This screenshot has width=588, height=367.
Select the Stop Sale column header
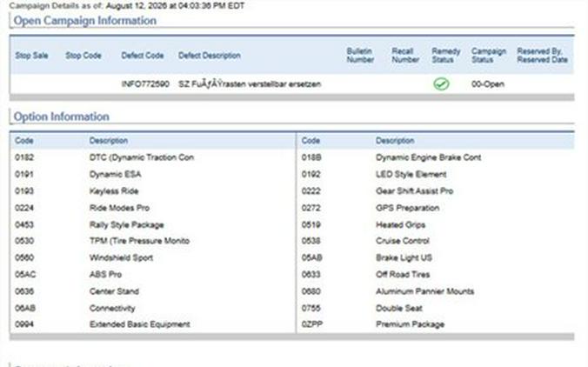click(31, 56)
